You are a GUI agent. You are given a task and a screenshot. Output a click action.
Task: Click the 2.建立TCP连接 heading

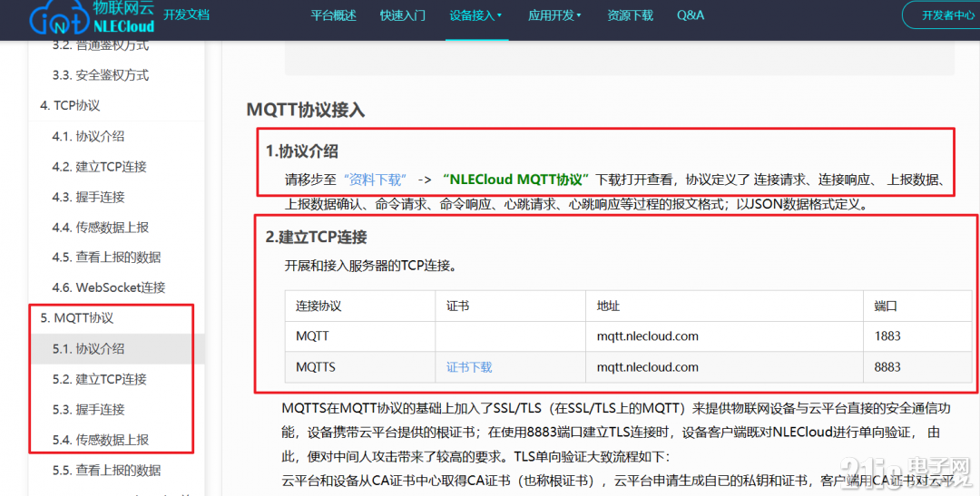click(x=317, y=238)
